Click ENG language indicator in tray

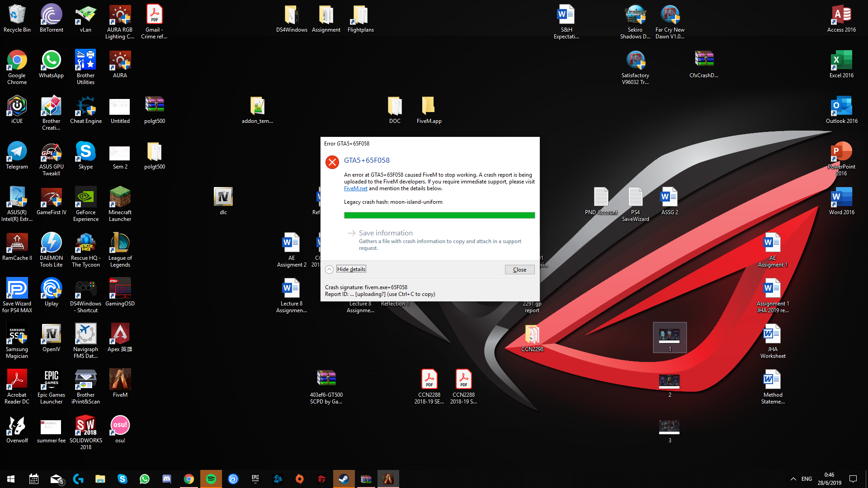click(x=807, y=479)
